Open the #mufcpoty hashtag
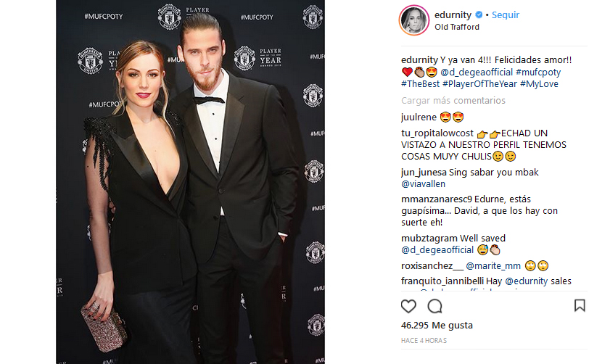Image resolution: width=589 pixels, height=364 pixels. tap(538, 72)
